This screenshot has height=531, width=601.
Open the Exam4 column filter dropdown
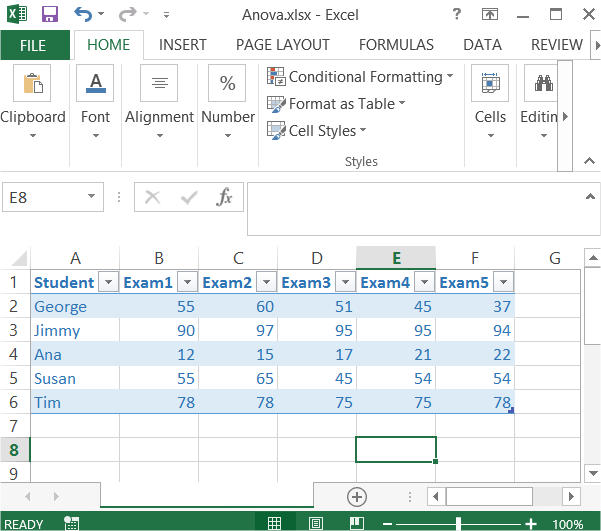pyautogui.click(x=424, y=282)
